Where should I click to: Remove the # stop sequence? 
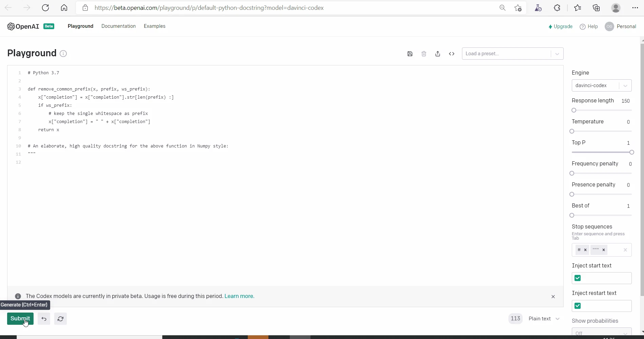click(585, 250)
